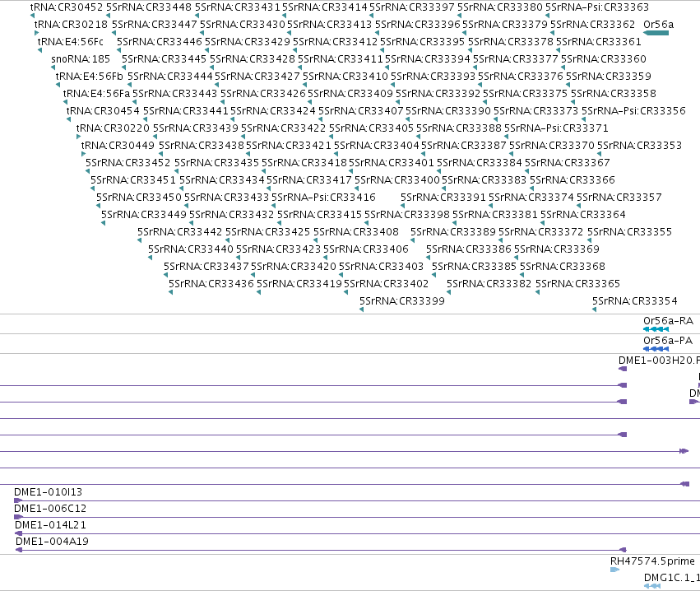
Task: Click the Or56a gene feature bar
Action: [656, 33]
